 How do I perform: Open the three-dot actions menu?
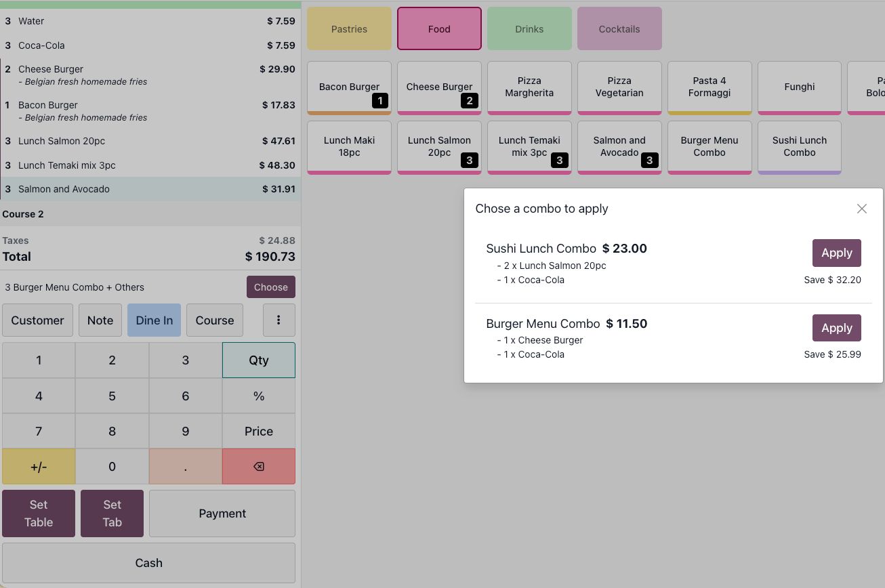(x=279, y=320)
